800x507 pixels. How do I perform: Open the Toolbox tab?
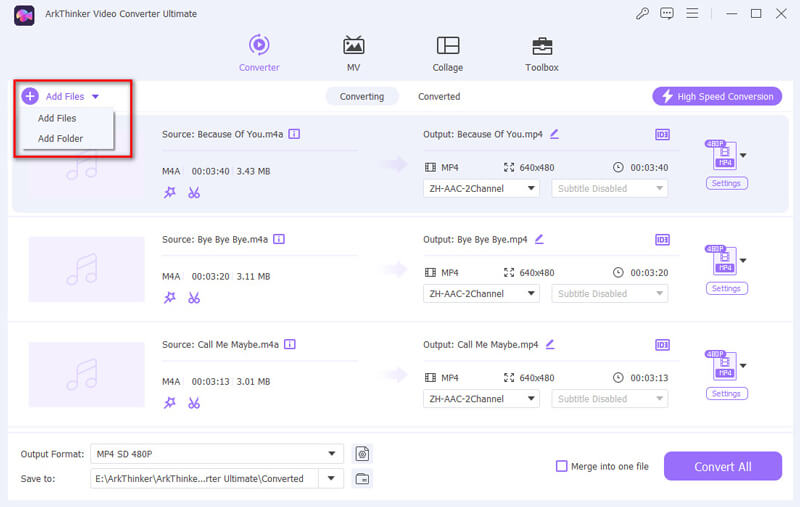click(x=542, y=53)
